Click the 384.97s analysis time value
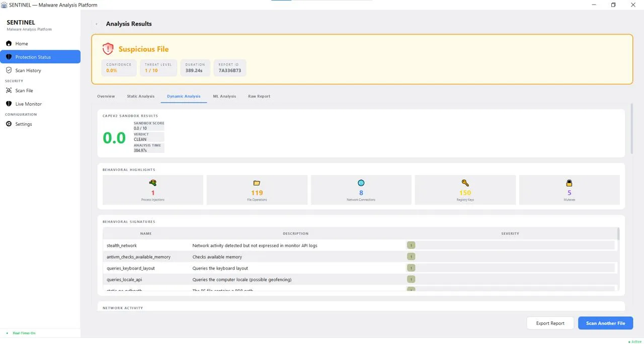644x344 pixels. [140, 150]
